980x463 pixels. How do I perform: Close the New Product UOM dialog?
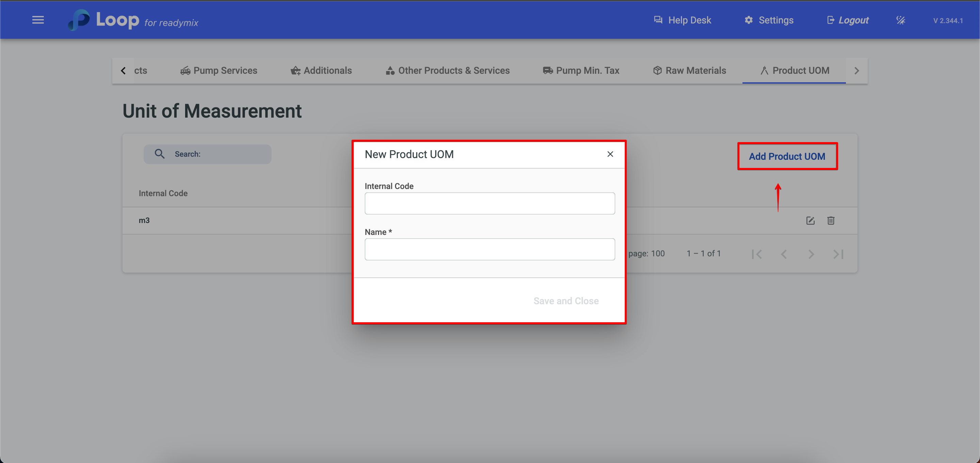click(x=610, y=154)
